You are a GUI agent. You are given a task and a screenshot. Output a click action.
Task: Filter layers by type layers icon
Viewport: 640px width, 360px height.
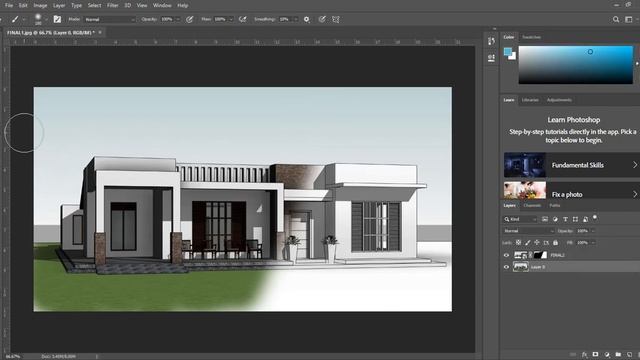pyautogui.click(x=565, y=219)
